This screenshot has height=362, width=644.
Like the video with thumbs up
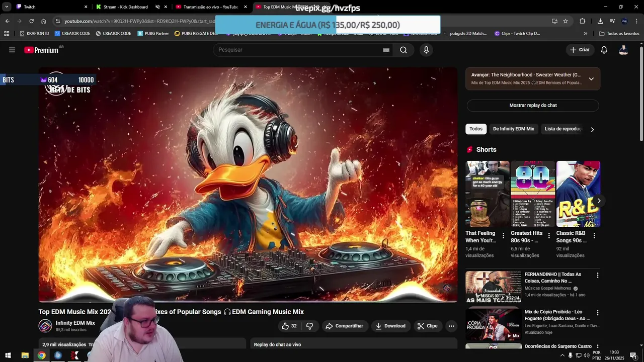click(x=289, y=326)
